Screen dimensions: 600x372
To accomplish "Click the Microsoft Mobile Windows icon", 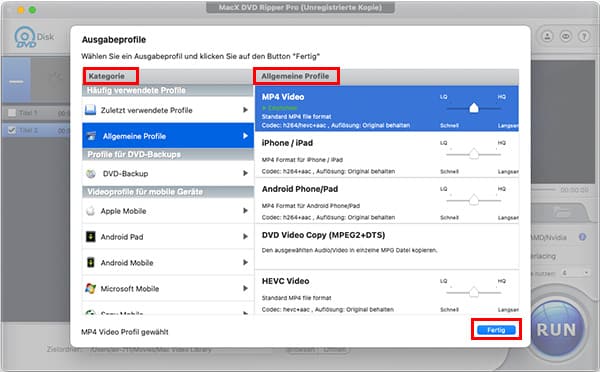I will tap(90, 289).
